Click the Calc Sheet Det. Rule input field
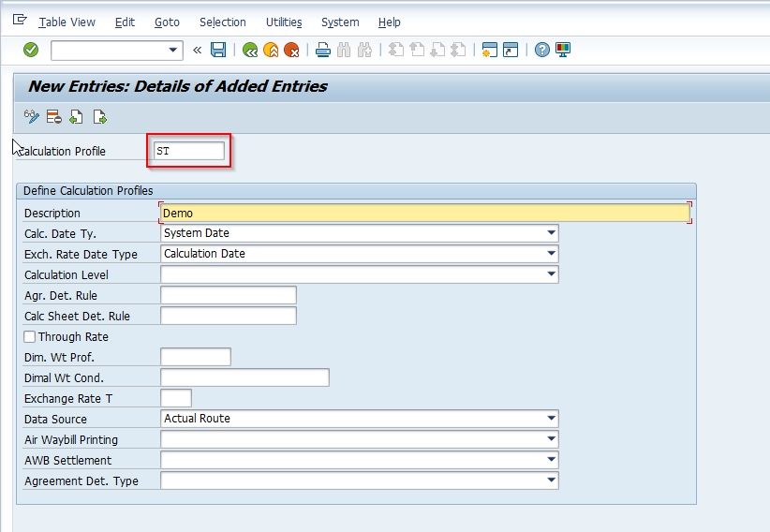Screen dimensions: 770x532 tap(229, 316)
